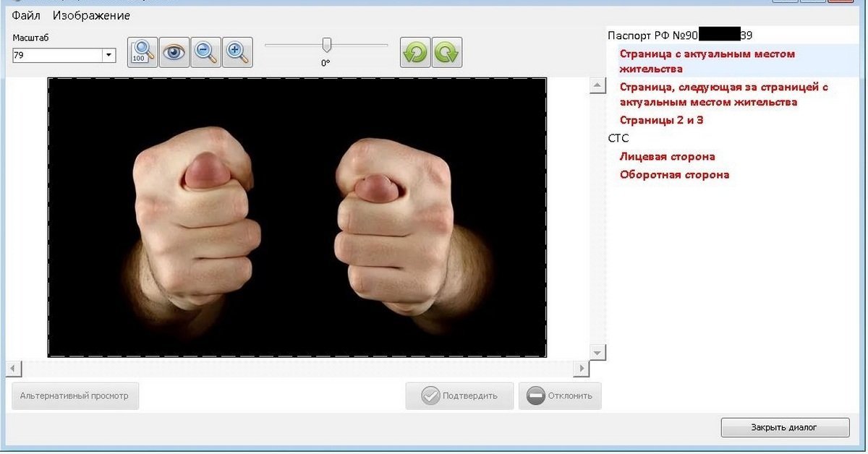Image resolution: width=868 pixels, height=454 pixels.
Task: Open the Масштаб dropdown arrow
Action: pos(109,56)
